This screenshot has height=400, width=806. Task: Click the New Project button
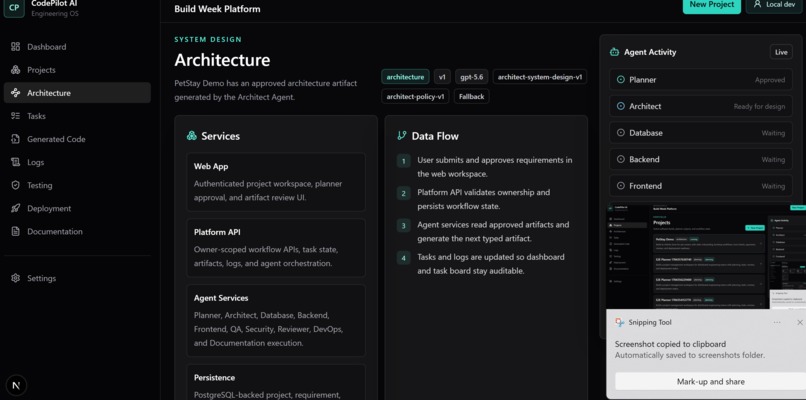(711, 5)
